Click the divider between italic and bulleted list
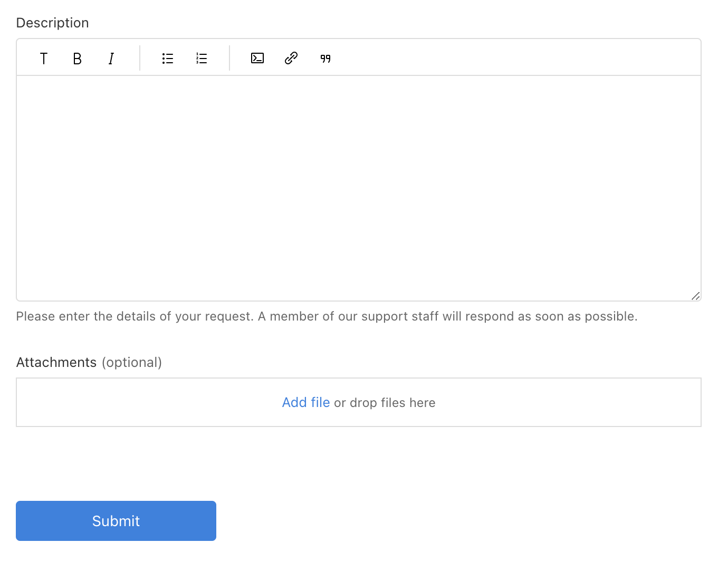Image resolution: width=728 pixels, height=562 pixels. tap(140, 58)
